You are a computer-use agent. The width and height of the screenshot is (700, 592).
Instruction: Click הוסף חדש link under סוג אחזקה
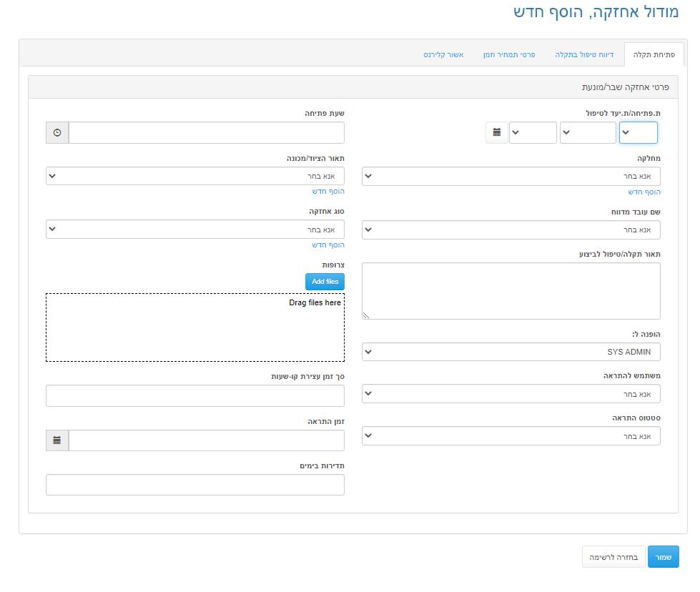[x=328, y=245]
